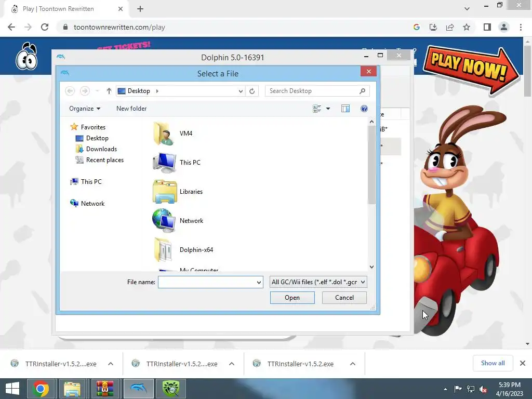
Task: Click the Google icon in the address bar
Action: click(x=417, y=27)
